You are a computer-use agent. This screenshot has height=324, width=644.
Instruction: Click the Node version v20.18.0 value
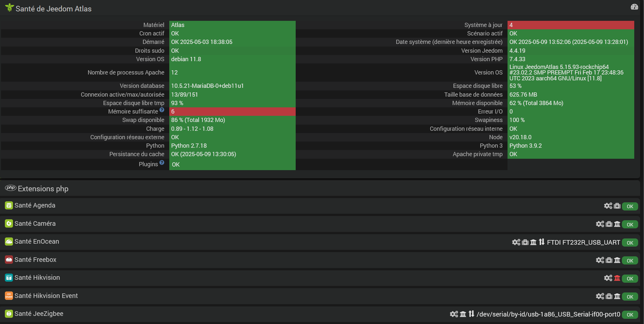coord(571,137)
